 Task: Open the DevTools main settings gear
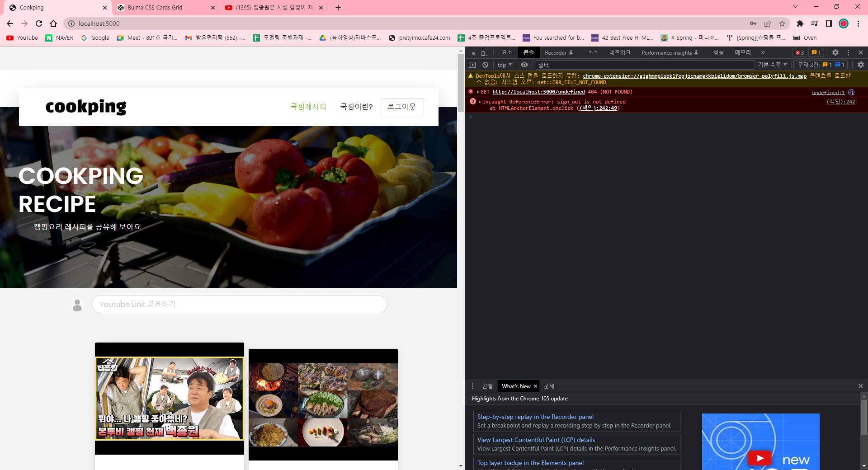[835, 52]
